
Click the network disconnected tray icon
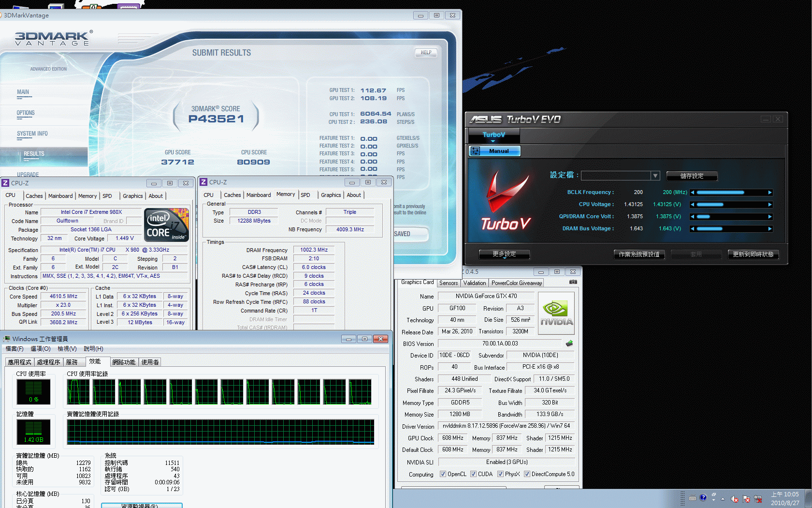tap(758, 499)
